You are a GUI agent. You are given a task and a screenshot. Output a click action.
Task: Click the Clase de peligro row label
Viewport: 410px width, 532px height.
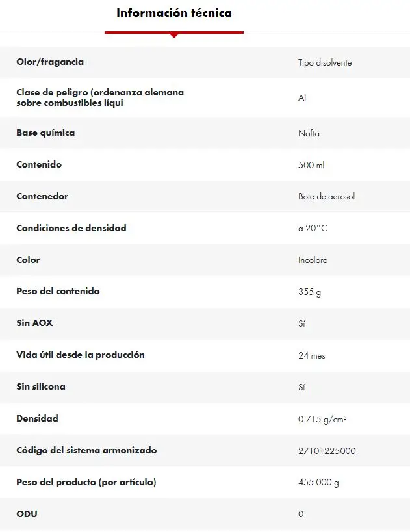(x=100, y=97)
